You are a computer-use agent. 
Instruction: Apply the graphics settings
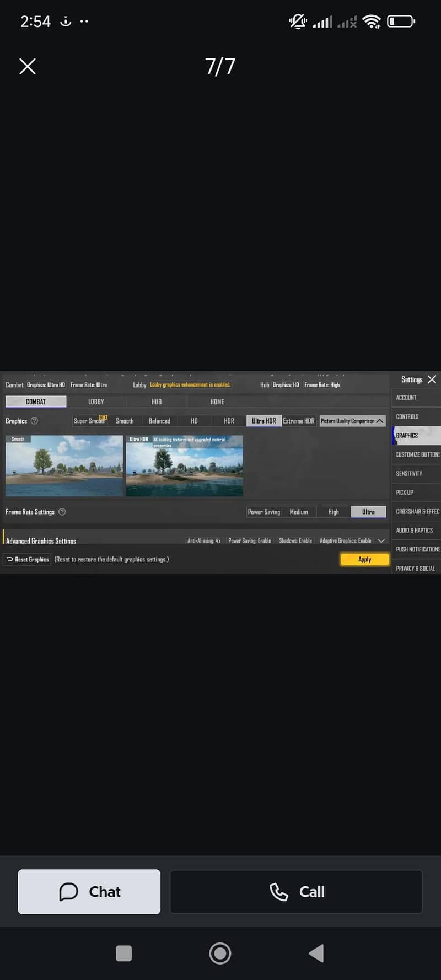(365, 559)
